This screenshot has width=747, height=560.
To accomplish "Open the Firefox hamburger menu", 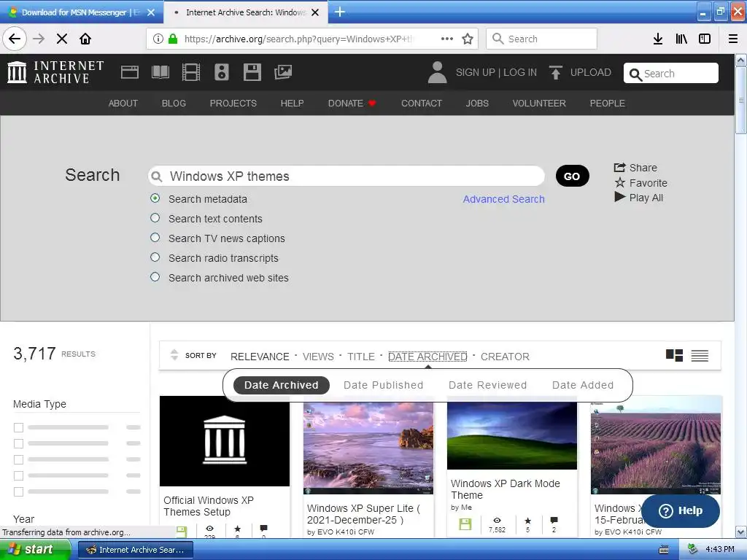I will tap(733, 39).
